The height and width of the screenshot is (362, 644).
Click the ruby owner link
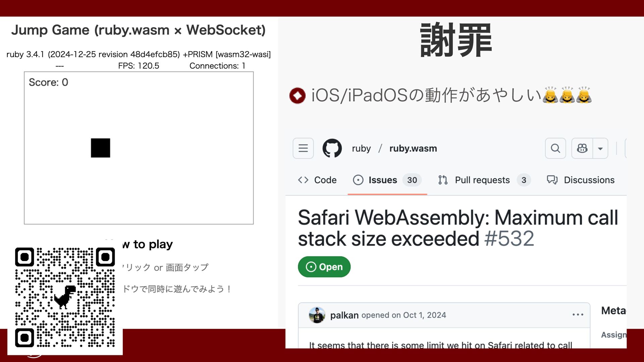[361, 148]
